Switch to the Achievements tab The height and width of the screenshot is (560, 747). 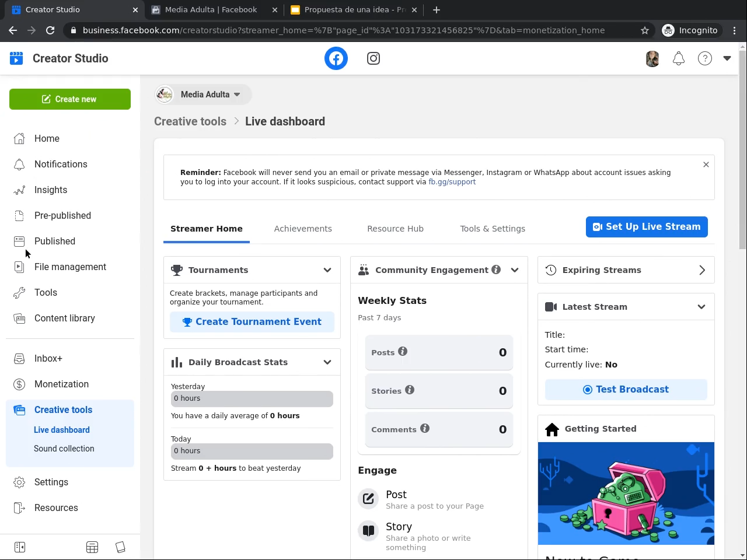[303, 229]
